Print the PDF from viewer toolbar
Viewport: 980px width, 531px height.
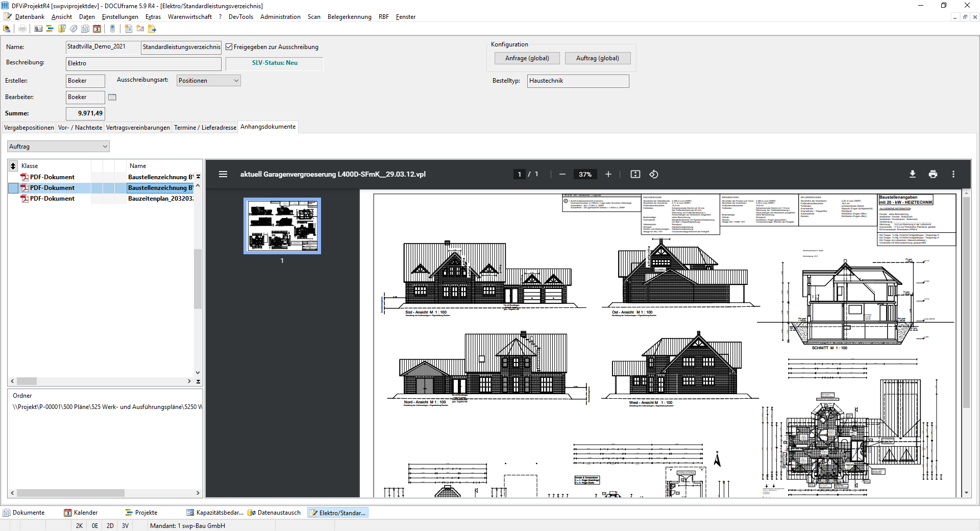pyautogui.click(x=933, y=174)
